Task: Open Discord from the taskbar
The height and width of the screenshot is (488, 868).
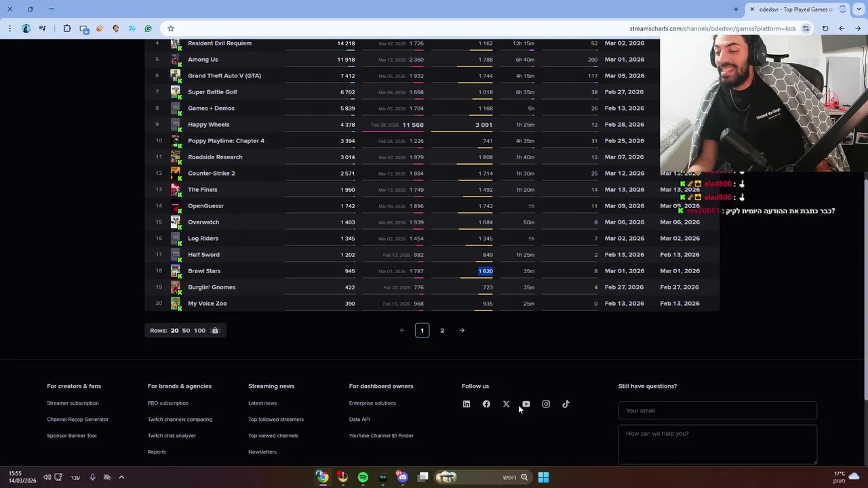Action: coord(403,477)
